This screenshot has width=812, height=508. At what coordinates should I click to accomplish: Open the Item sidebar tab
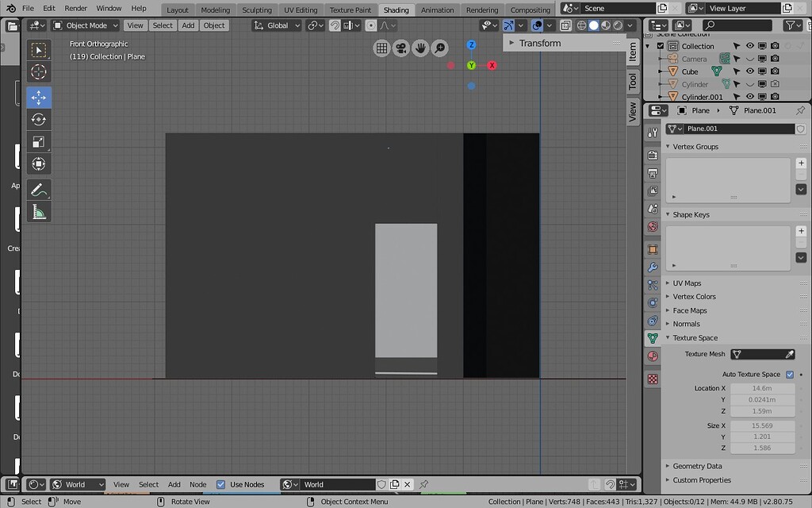point(632,52)
